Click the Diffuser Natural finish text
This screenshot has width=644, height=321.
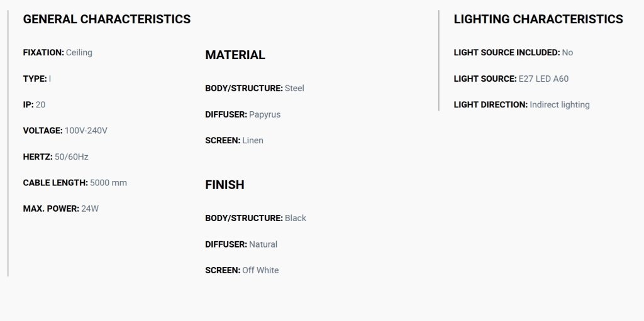[241, 244]
